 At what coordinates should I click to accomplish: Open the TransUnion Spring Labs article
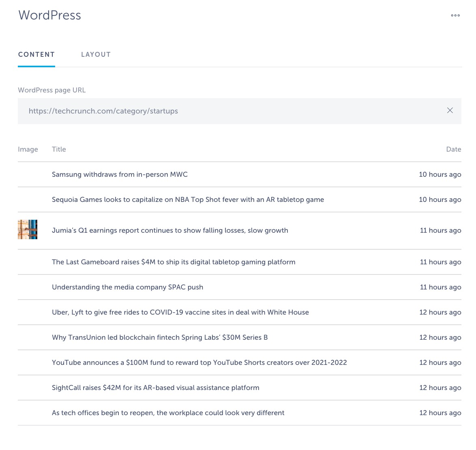(x=159, y=337)
